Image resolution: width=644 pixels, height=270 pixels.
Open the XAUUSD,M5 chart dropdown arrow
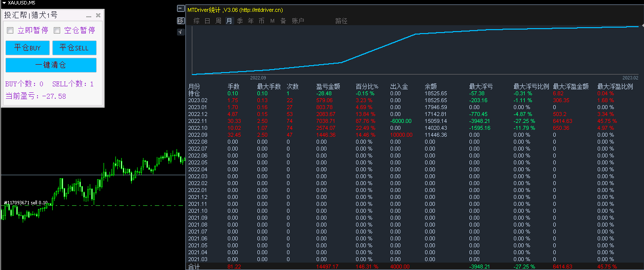tap(4, 2)
